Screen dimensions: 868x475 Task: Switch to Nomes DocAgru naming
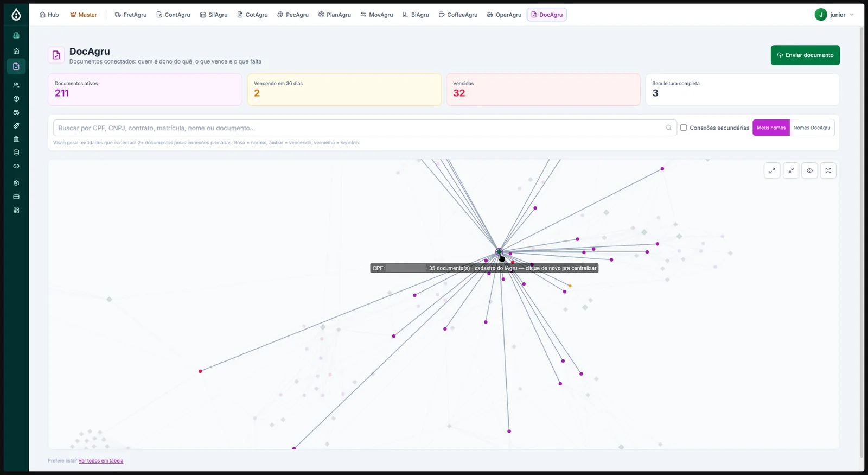pos(812,128)
